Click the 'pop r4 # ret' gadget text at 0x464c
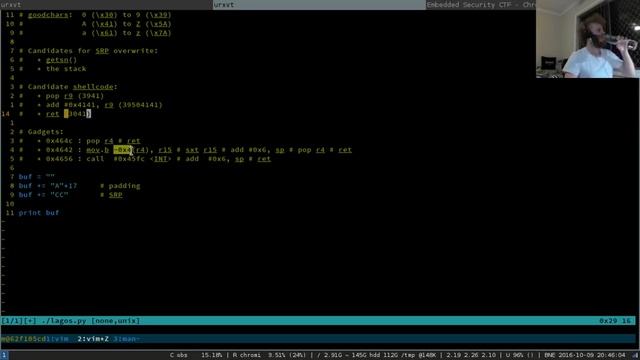 [113, 141]
